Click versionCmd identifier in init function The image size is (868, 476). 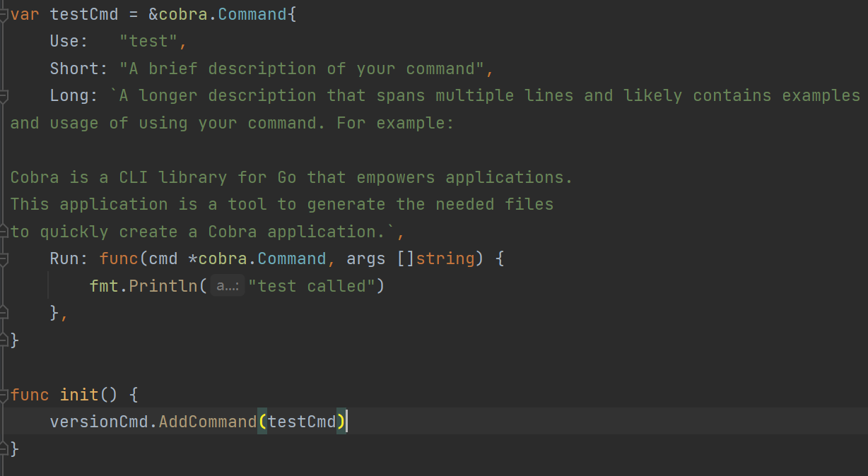pos(99,422)
